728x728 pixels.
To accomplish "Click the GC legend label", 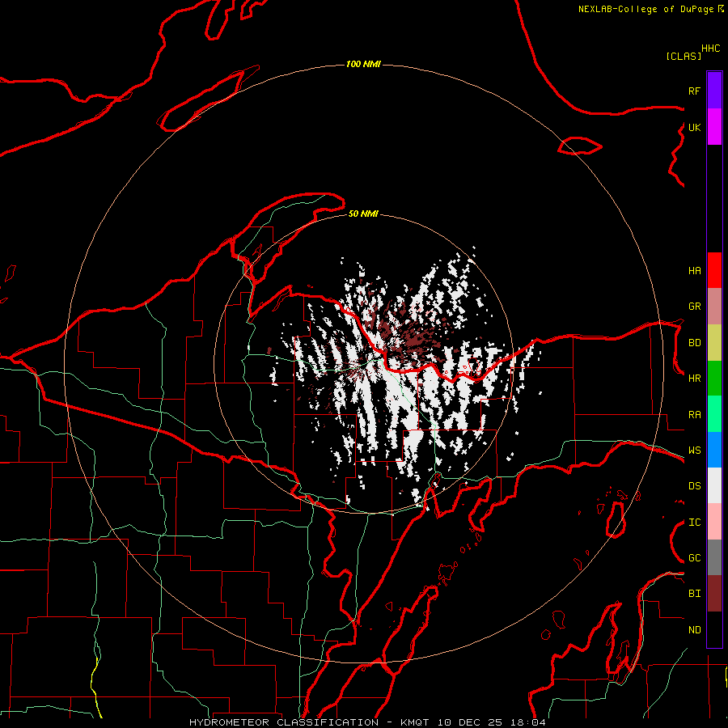I will point(695,558).
